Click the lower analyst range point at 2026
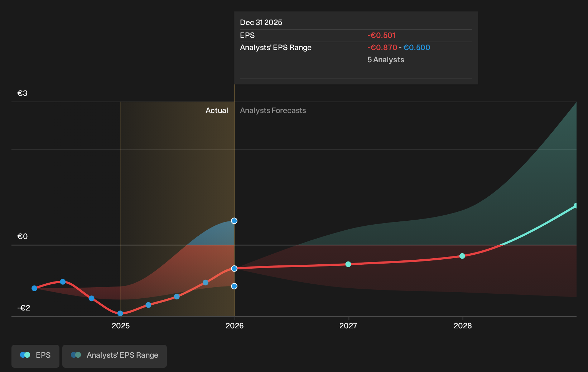 [234, 286]
